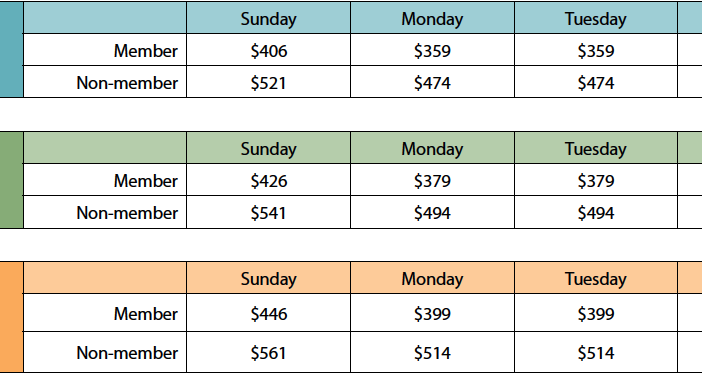The height and width of the screenshot is (378, 702).
Task: Click the $406 Sunday member price
Action: (x=269, y=51)
